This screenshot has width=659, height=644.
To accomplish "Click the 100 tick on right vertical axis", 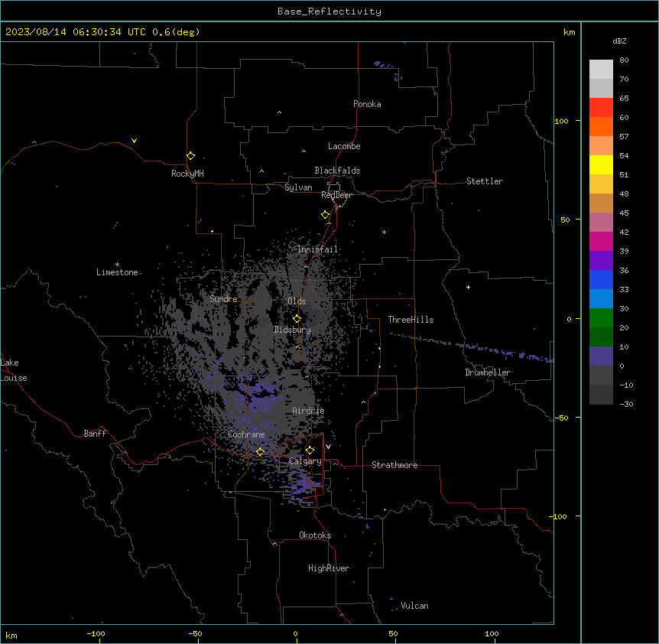I will (x=561, y=121).
